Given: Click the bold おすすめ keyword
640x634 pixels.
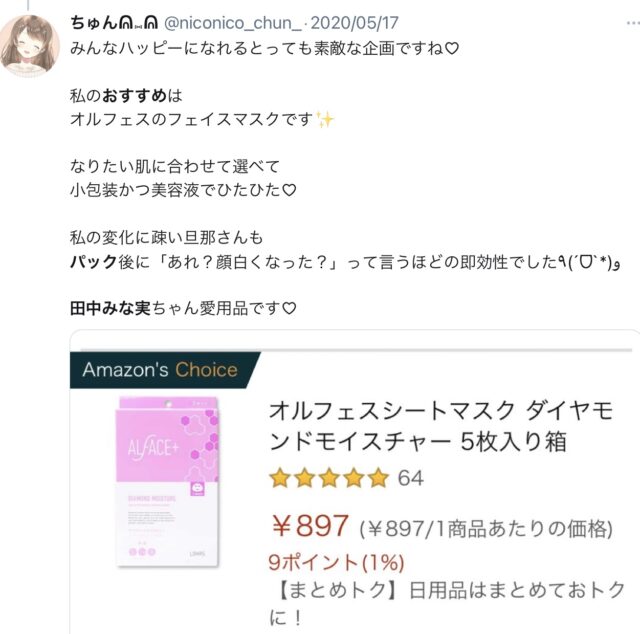Looking at the screenshot, I should 134,96.
